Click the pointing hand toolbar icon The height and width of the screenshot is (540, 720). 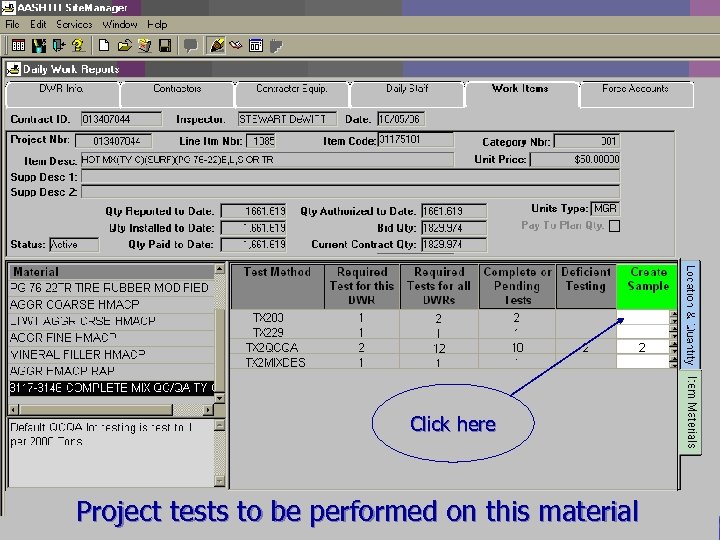coord(236,45)
